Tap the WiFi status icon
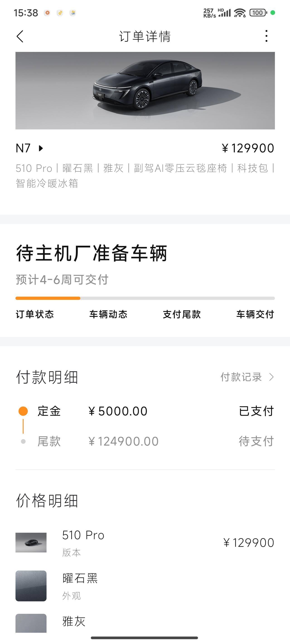The width and height of the screenshot is (290, 644). click(x=240, y=12)
